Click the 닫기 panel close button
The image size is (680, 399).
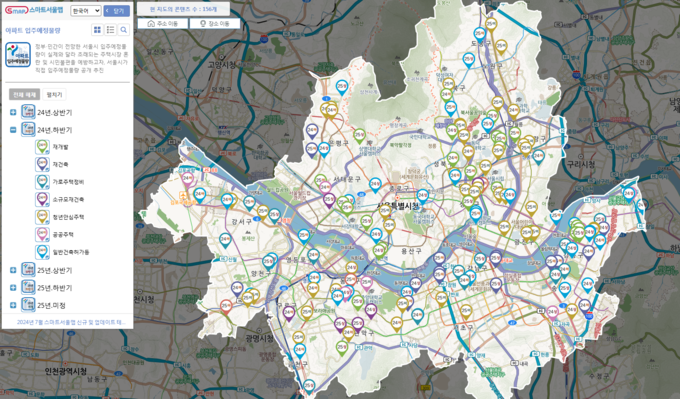tap(117, 11)
